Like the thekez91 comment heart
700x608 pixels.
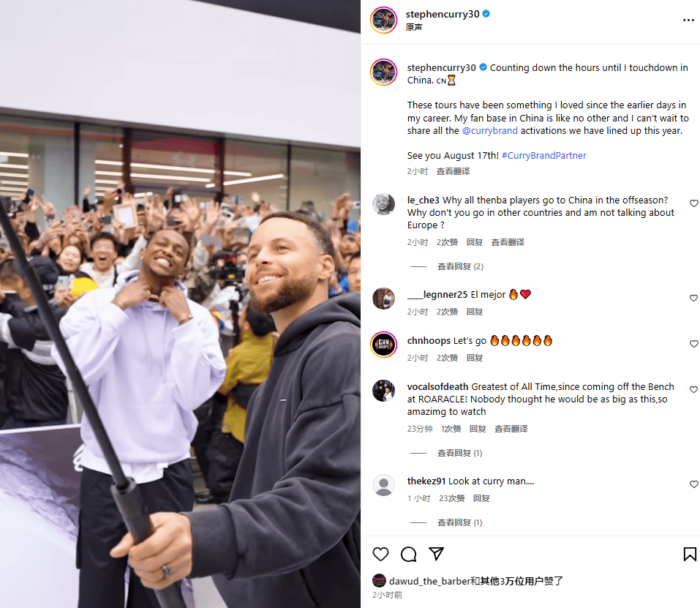(693, 484)
